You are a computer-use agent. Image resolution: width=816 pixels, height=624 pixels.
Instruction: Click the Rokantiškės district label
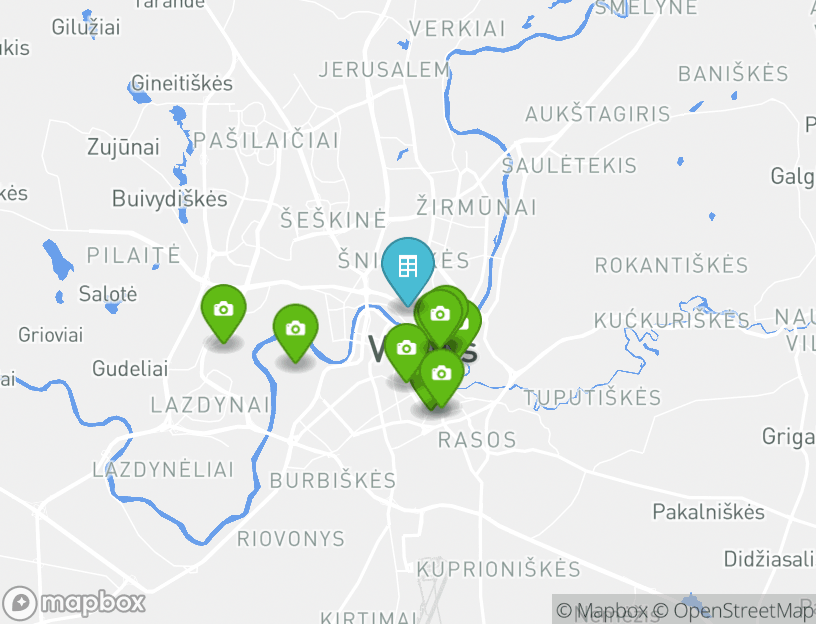[x=672, y=265]
